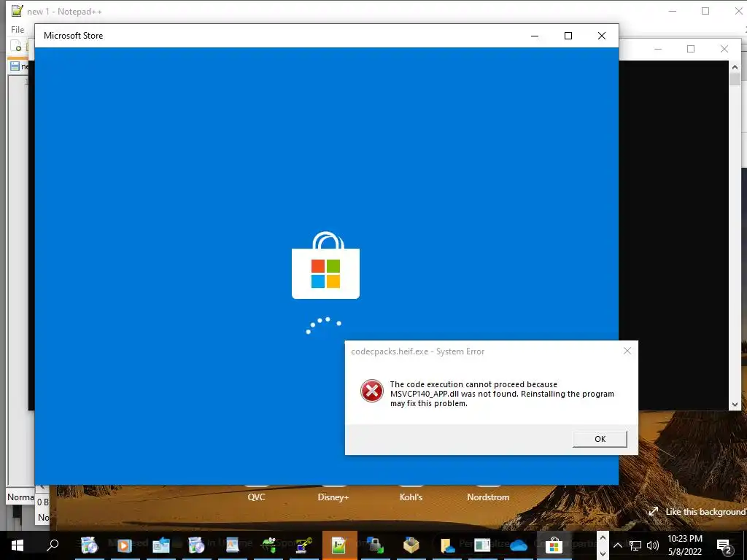This screenshot has height=560, width=747.
Task: Click the taskbar row scroll up arrow
Action: (x=603, y=538)
